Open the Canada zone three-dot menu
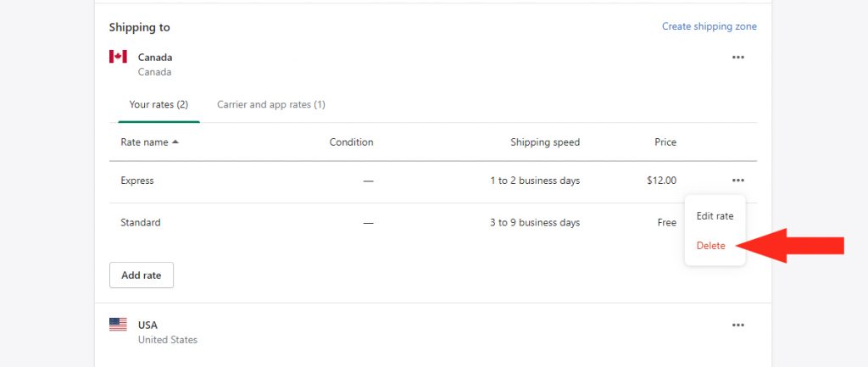Viewport: 868px width, 367px height. tap(738, 57)
